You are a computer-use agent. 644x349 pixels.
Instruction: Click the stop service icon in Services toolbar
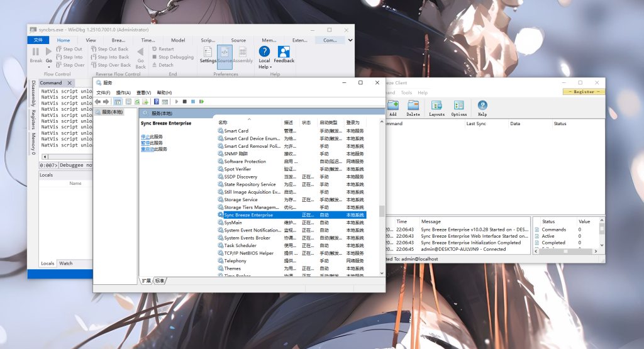point(185,101)
